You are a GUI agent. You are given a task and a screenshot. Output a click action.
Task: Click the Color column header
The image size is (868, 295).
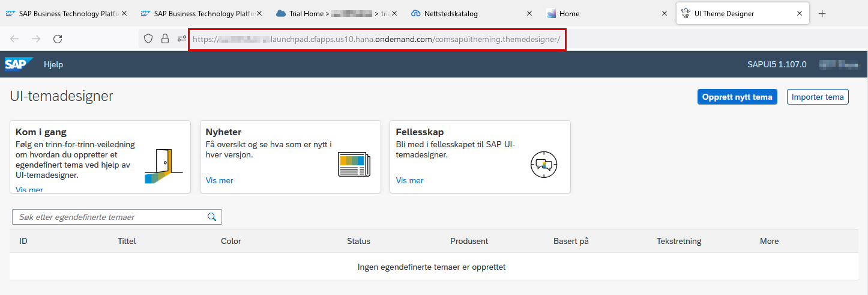tap(231, 241)
